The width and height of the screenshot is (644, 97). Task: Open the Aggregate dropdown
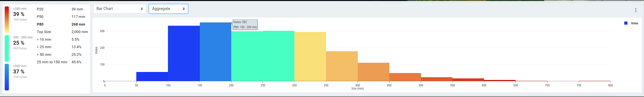tap(168, 9)
